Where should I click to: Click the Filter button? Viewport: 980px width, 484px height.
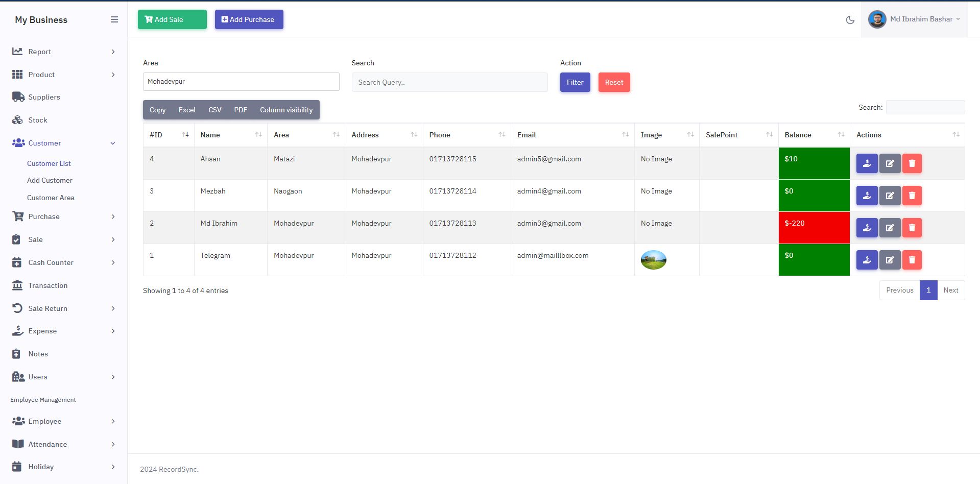[x=575, y=82]
